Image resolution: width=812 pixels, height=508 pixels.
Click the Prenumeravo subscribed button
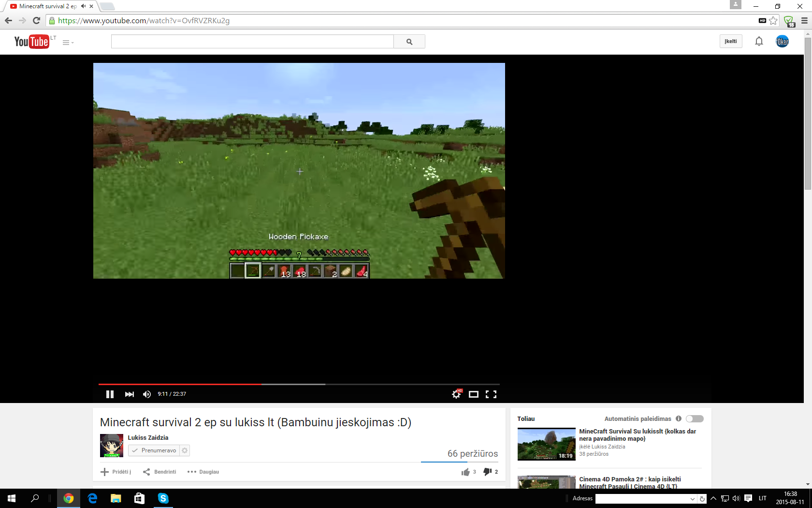154,450
